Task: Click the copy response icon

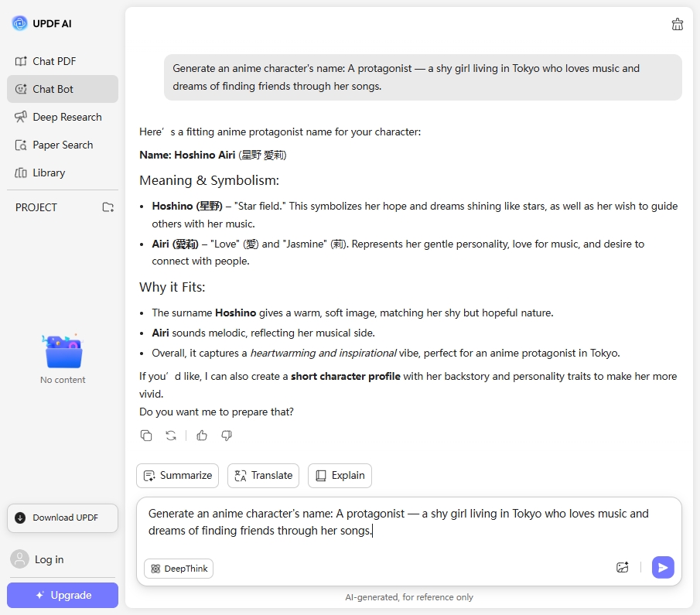Action: click(146, 436)
